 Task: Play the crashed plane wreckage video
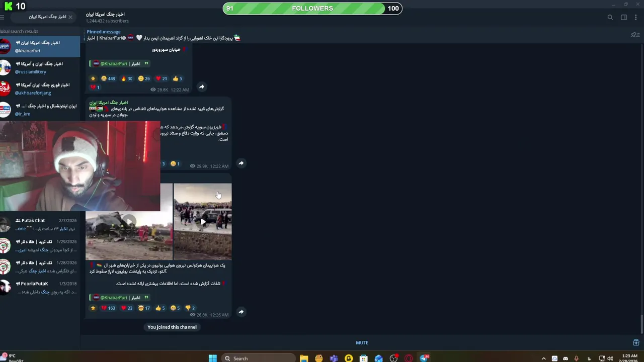coord(129,222)
